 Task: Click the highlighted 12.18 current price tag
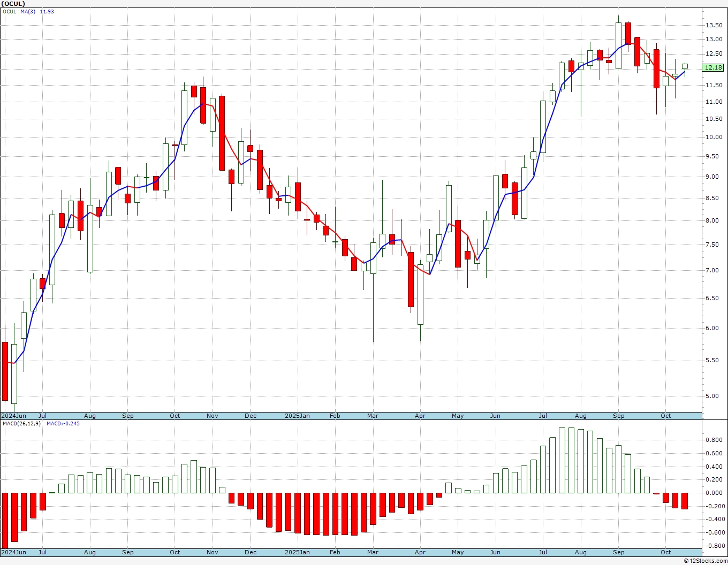[714, 67]
